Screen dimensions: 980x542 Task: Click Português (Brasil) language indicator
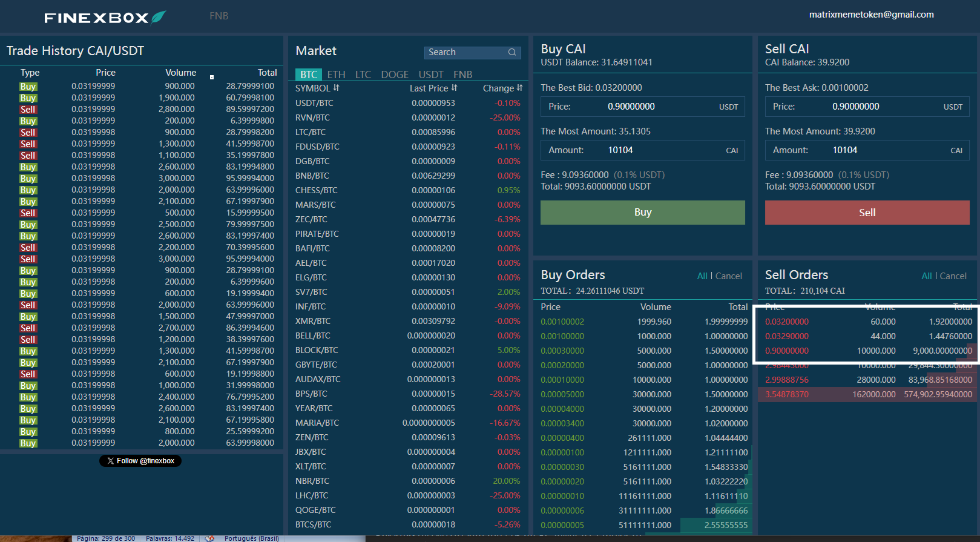(252, 538)
